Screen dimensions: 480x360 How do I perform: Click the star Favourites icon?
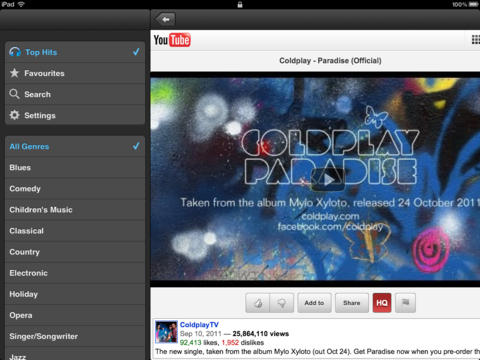click(14, 73)
